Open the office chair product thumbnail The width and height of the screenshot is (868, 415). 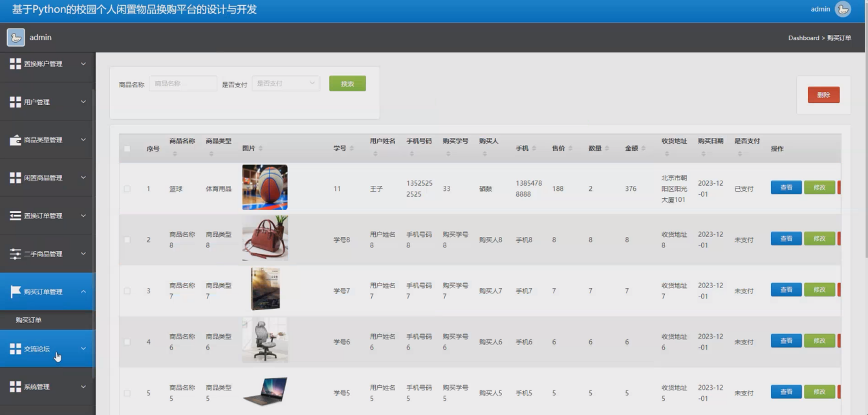[x=265, y=340]
